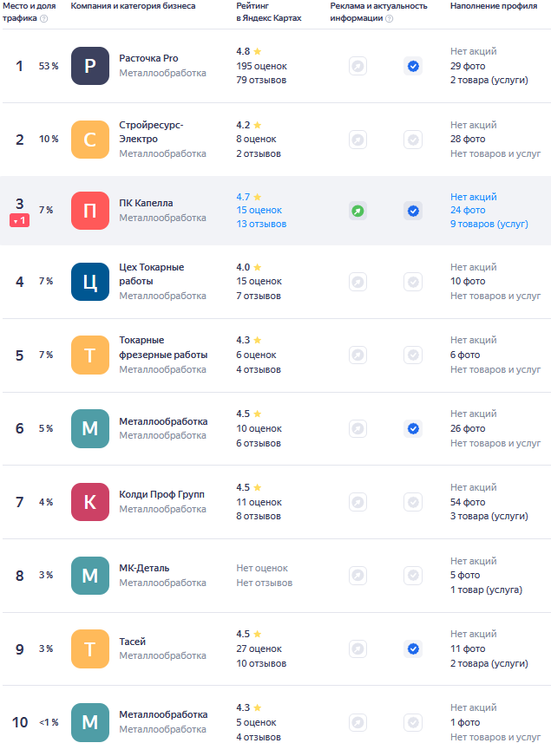
Task: Click the Компания и категория бизнеса header
Action: 133,6
